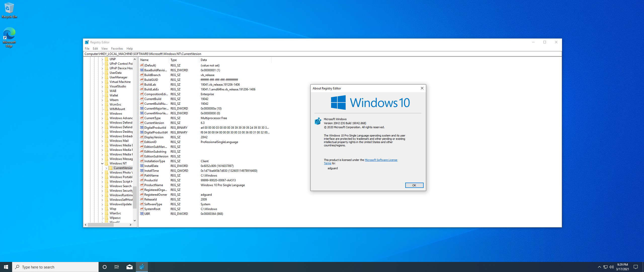Click the Registry Editor taskbar icon
This screenshot has width=644, height=272.
[142, 267]
